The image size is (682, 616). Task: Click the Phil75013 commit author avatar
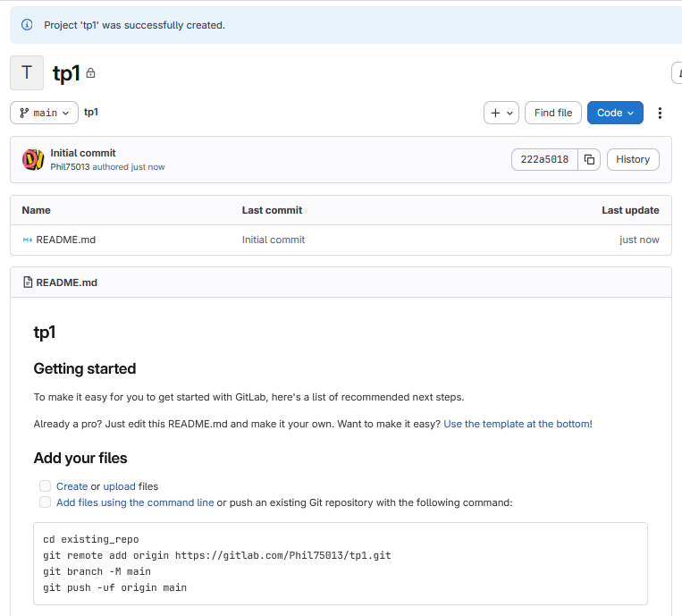point(33,159)
